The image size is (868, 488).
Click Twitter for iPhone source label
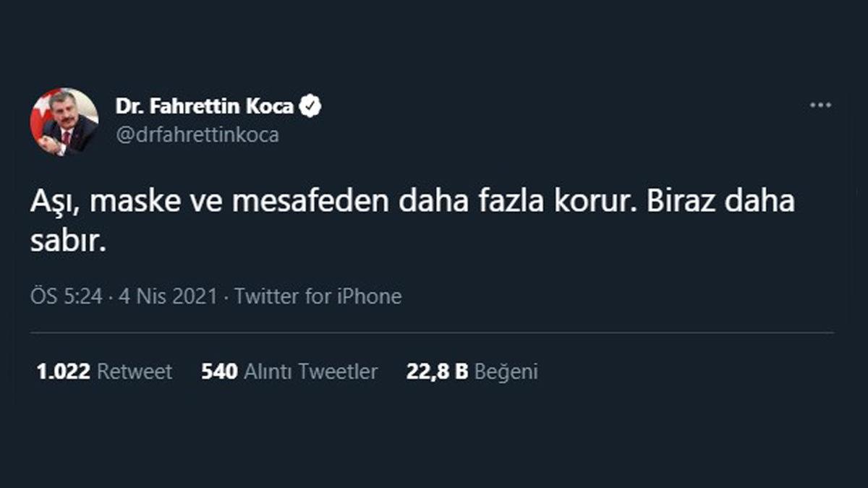[x=316, y=296]
